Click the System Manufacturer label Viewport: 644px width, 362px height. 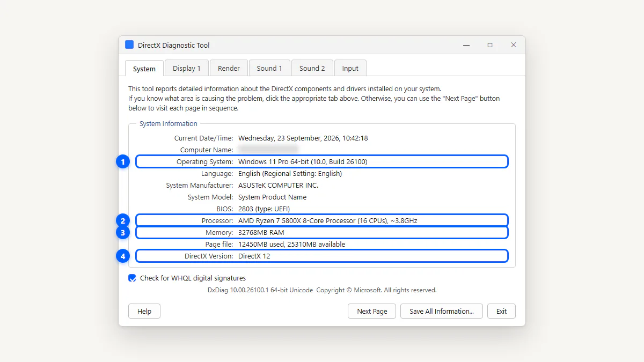tap(200, 185)
